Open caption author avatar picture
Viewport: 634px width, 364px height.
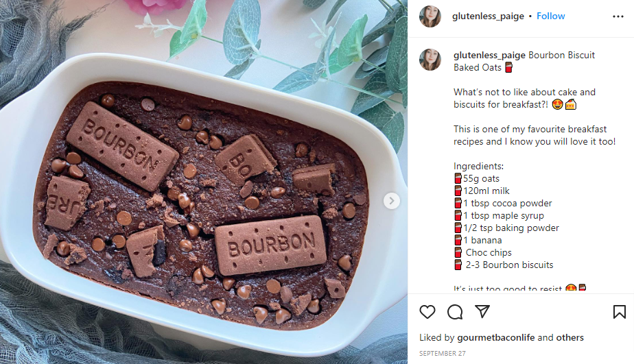[430, 60]
